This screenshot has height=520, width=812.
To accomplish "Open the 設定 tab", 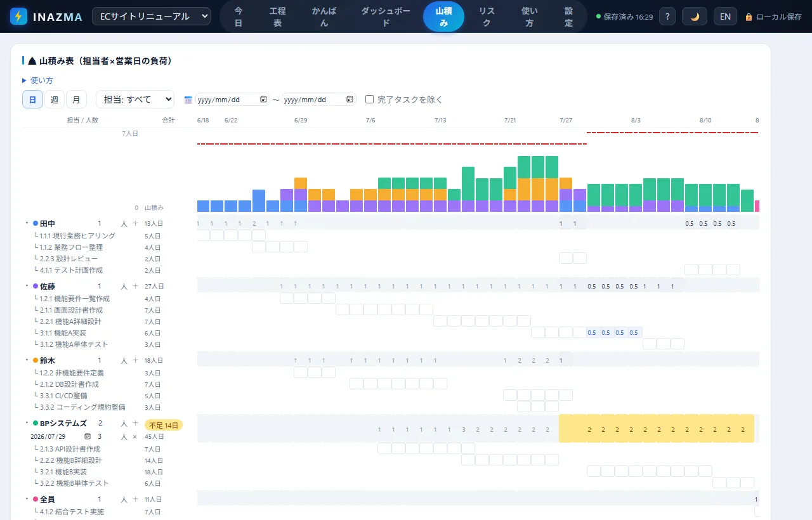I will tap(568, 17).
